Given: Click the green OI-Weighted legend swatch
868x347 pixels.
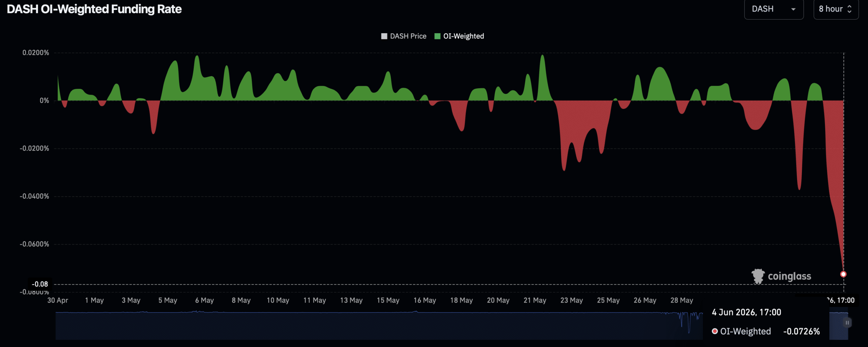Looking at the screenshot, I should (x=437, y=36).
